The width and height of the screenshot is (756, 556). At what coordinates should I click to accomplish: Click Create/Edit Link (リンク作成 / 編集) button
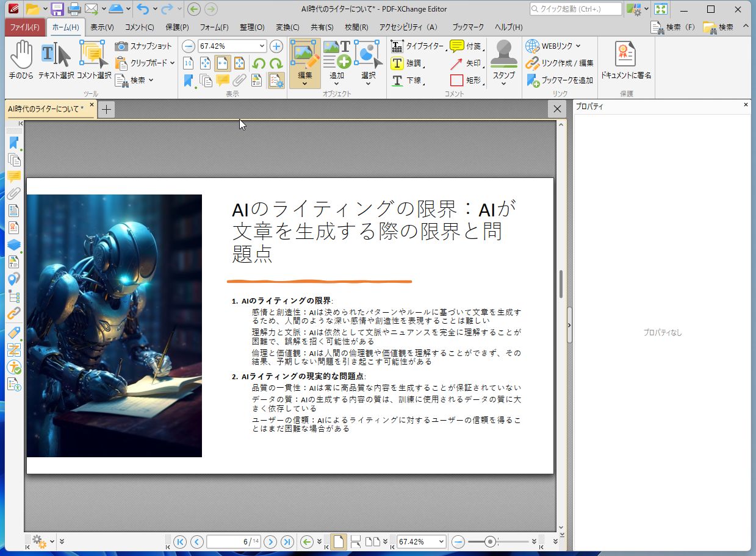tap(560, 63)
